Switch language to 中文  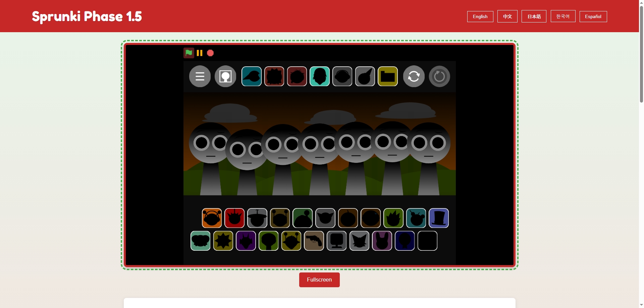507,16
